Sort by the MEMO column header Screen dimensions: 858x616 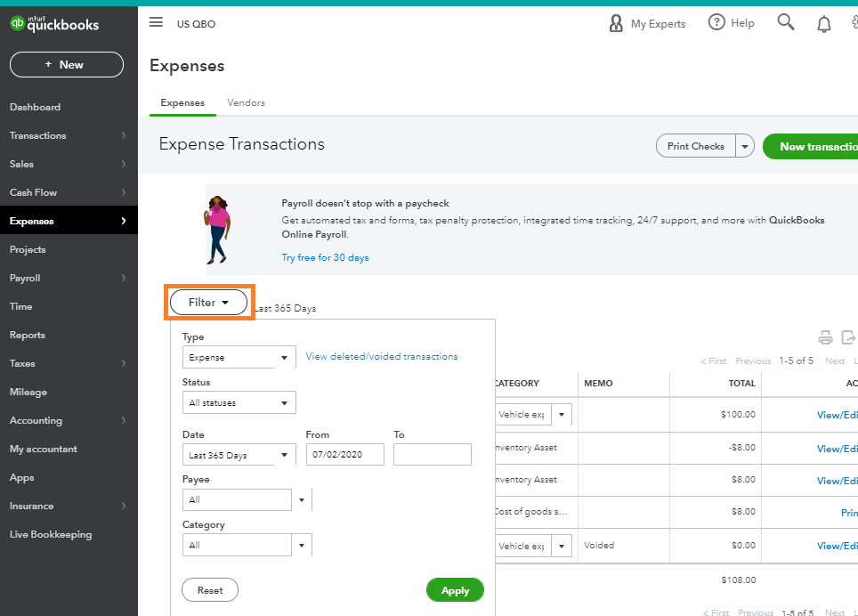tap(598, 384)
